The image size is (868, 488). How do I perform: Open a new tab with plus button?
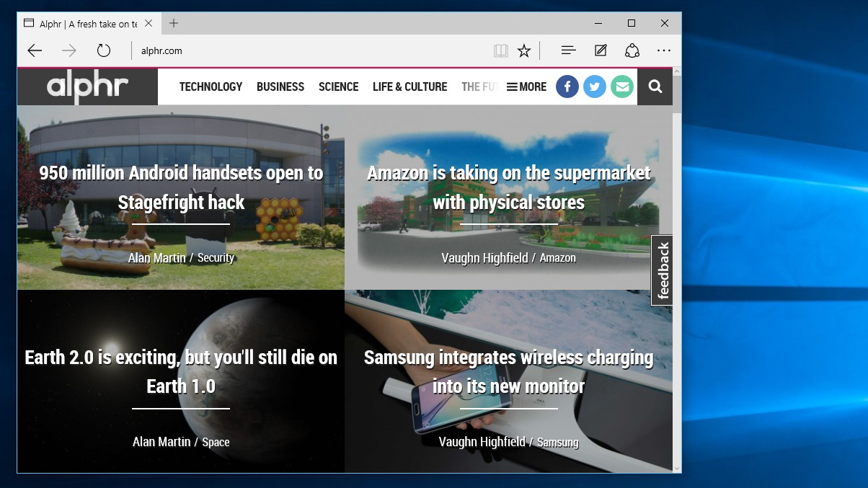coord(174,23)
